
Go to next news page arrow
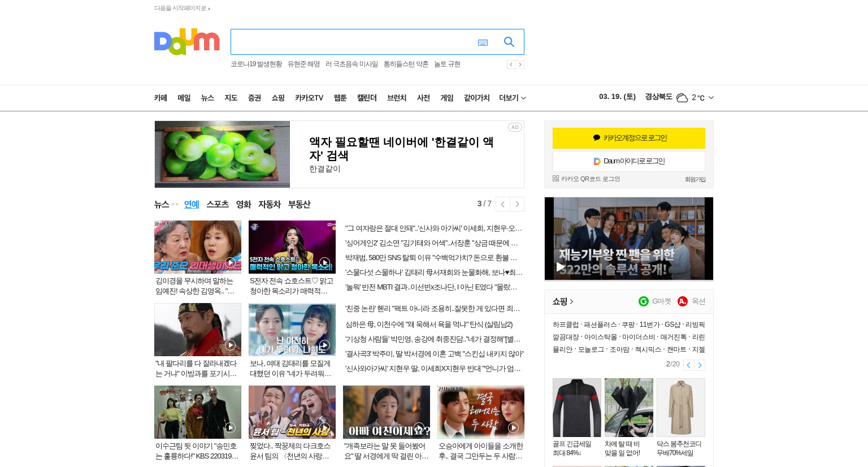[517, 204]
